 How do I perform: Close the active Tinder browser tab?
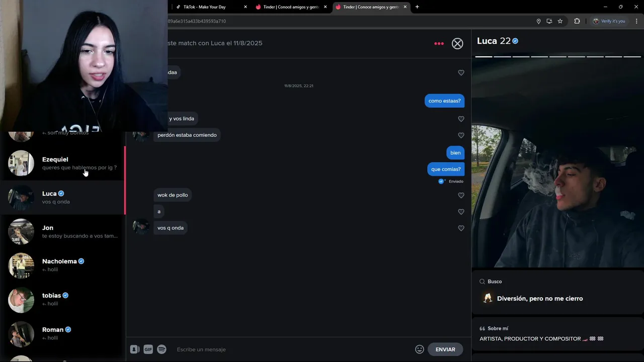[x=405, y=7]
